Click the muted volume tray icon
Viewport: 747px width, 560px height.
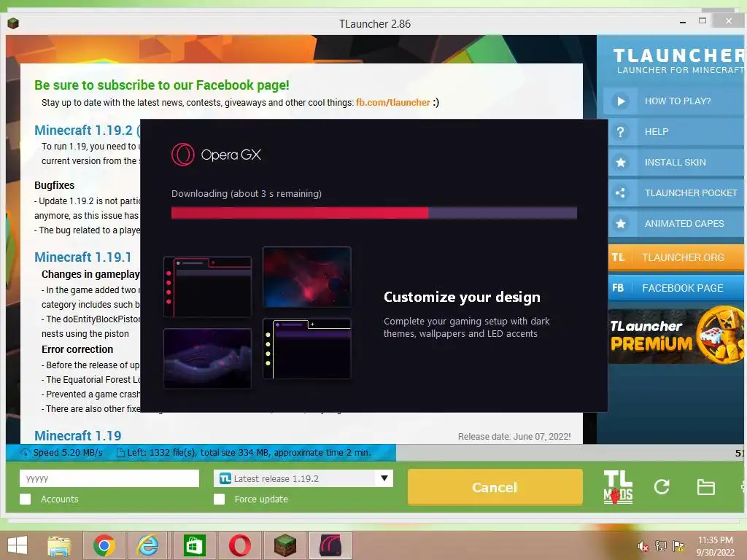tap(643, 546)
